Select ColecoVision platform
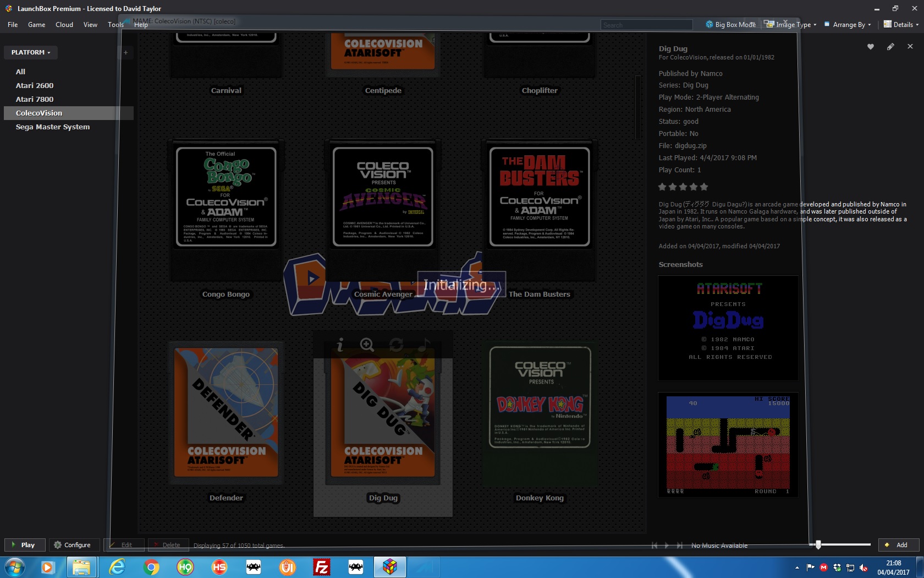This screenshot has width=924, height=578. click(69, 113)
